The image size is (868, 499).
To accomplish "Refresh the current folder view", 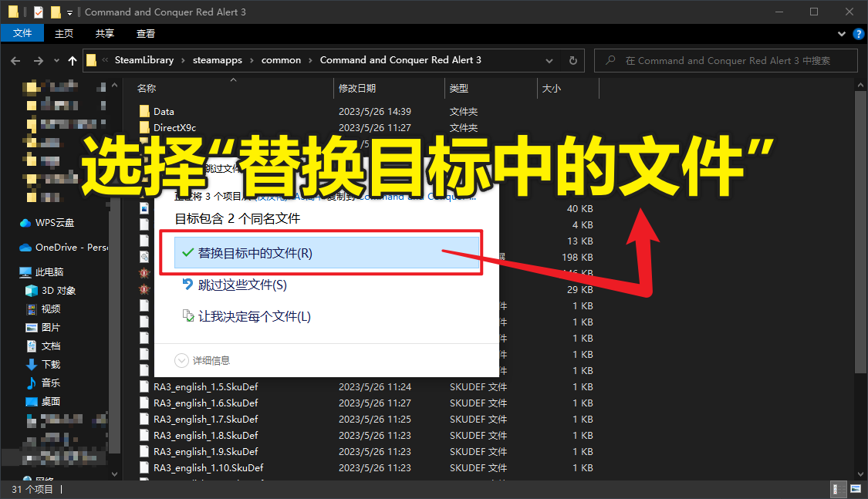I will [573, 61].
